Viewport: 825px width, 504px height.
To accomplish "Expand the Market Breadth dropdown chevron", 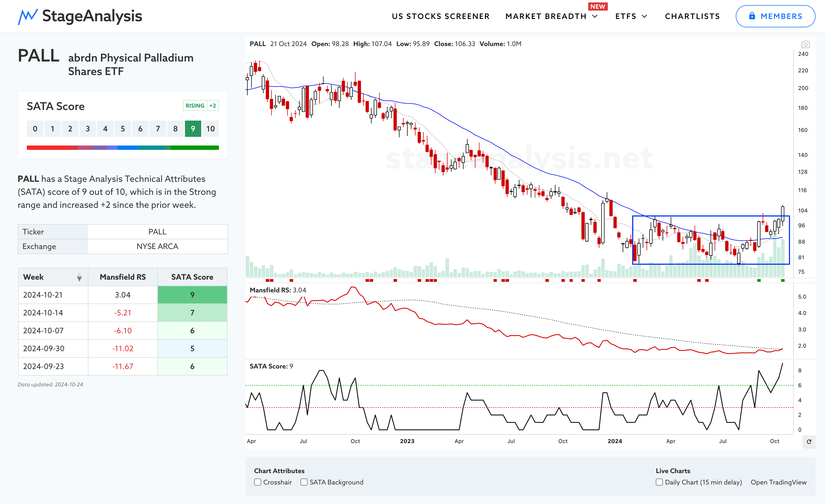I will pos(595,16).
